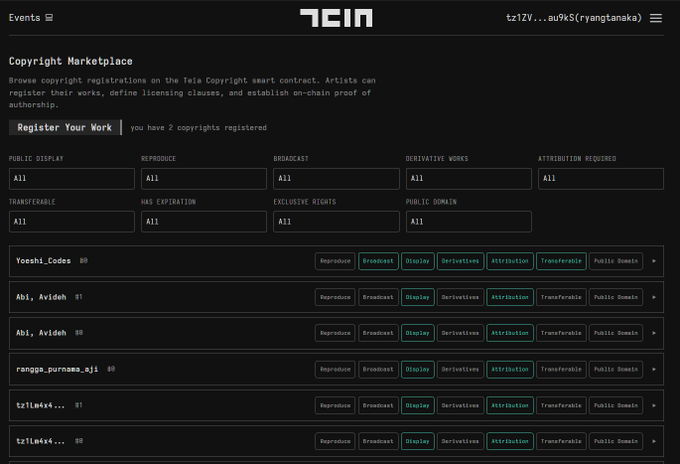Select the Yoeshi_Codes creator name
680x464 pixels.
pyautogui.click(x=43, y=261)
